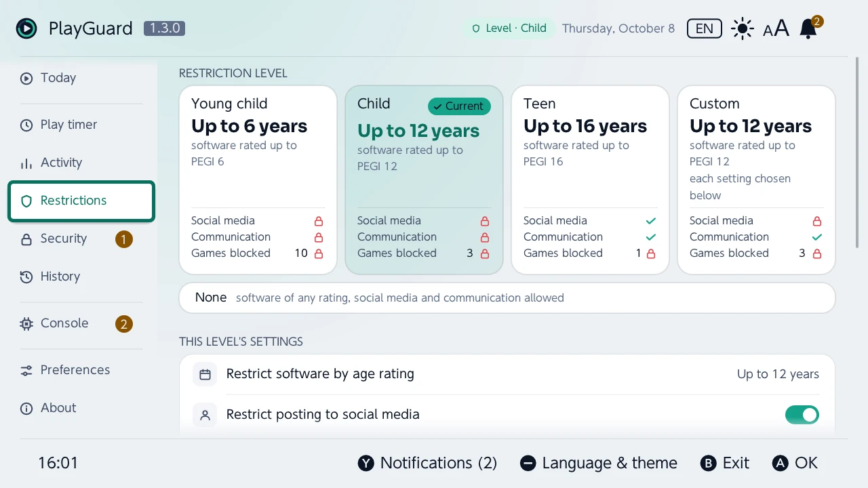
Task: Go to Preferences
Action: (x=81, y=370)
